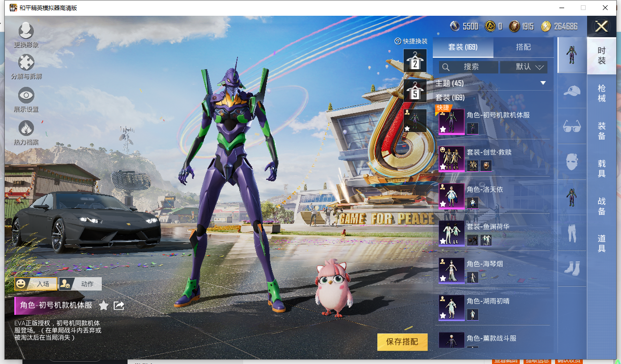Screen dimensions: 621x364
Task: Click the 更换形象 avatar icon
Action: tap(26, 31)
